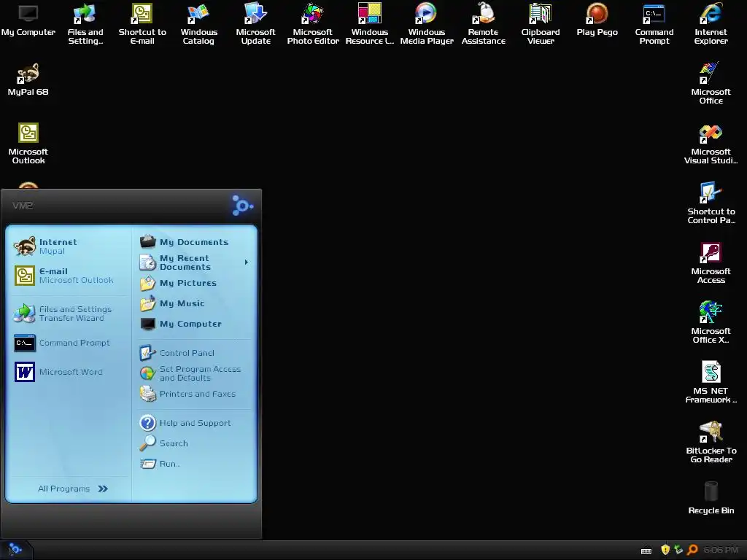
Task: Open Printers and Faxes entry
Action: 194,394
